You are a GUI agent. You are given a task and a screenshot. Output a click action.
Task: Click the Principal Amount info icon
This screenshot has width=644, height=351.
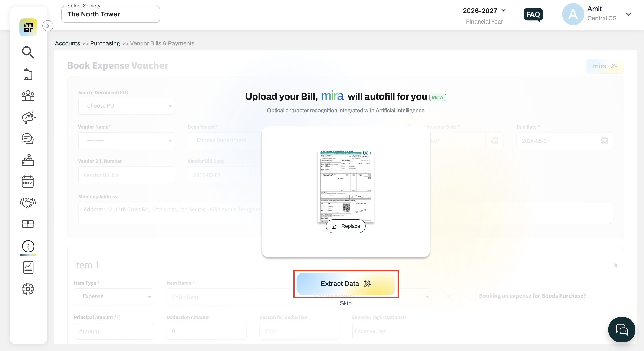coord(119,317)
